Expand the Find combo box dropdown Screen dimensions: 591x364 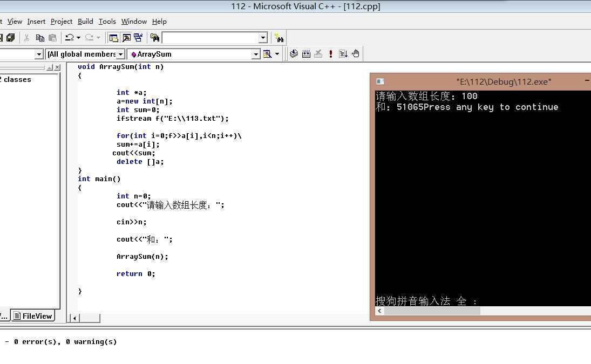263,38
